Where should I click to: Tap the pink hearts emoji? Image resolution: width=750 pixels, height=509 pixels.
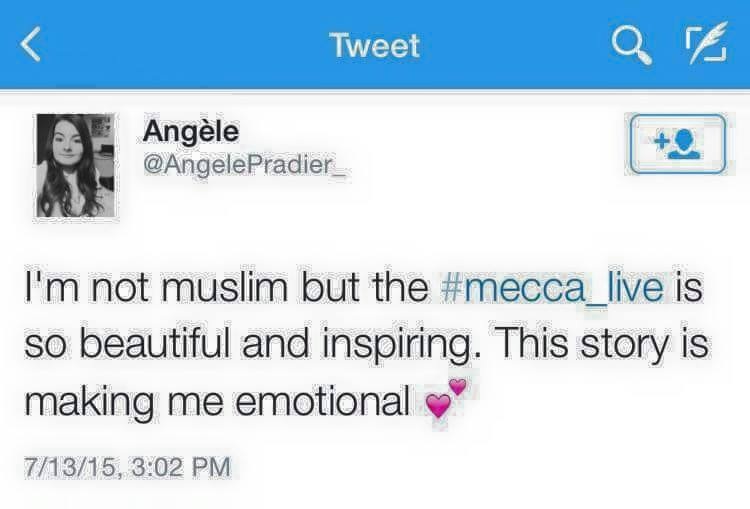pyautogui.click(x=445, y=398)
